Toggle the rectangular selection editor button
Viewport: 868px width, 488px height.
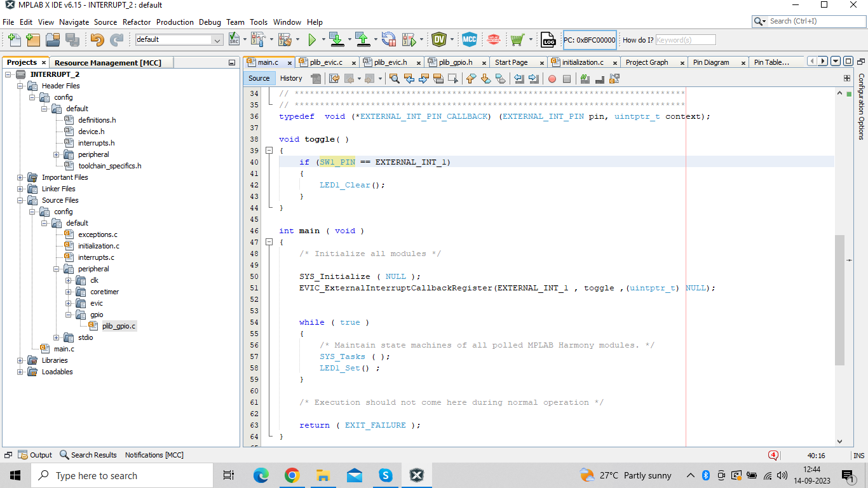coord(452,79)
